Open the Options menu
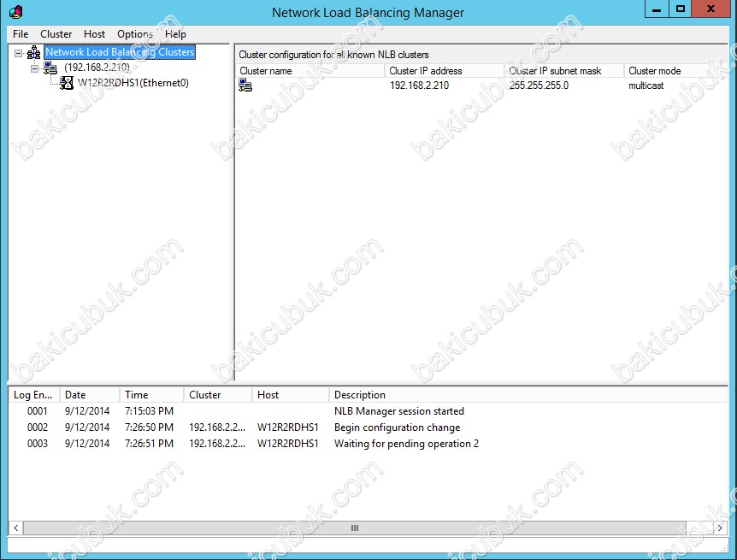The width and height of the screenshot is (737, 560). 135,34
